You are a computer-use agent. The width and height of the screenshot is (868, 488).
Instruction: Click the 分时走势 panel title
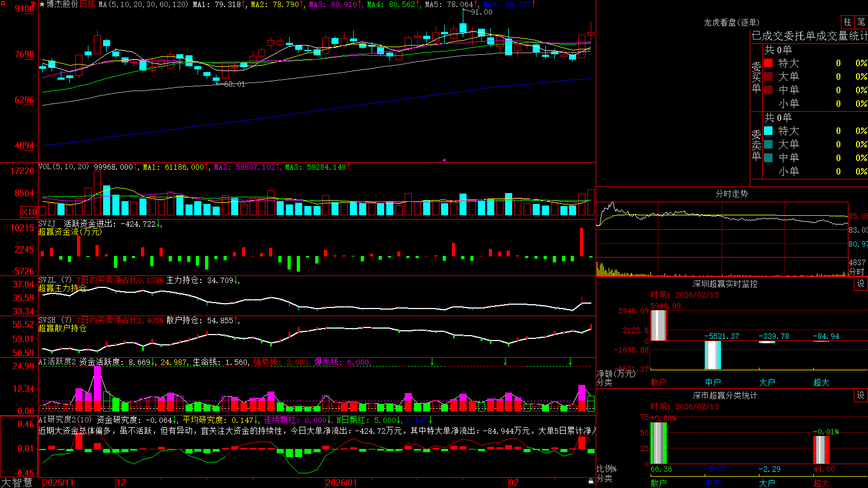coord(731,194)
